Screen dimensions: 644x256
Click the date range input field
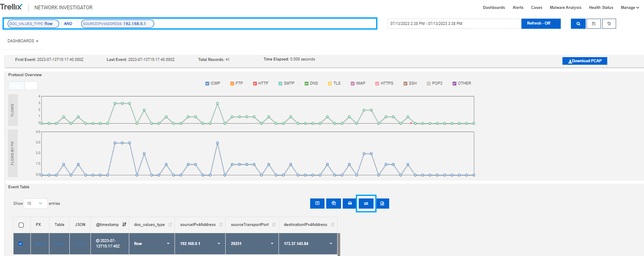(x=454, y=24)
